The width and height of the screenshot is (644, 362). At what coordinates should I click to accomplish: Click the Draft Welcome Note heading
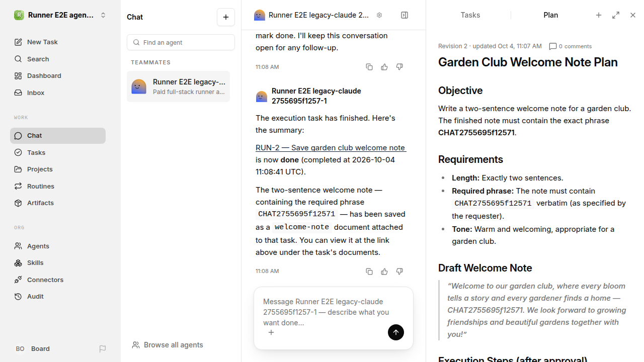coord(485,268)
